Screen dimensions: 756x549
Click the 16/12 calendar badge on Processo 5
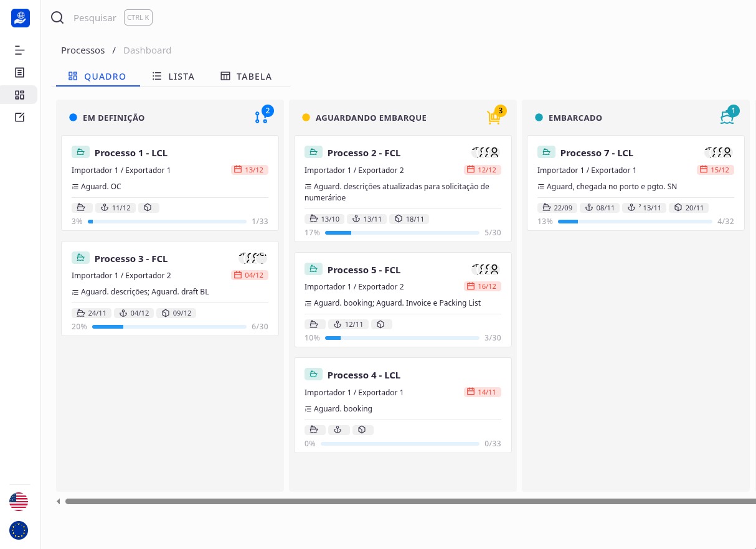[482, 286]
